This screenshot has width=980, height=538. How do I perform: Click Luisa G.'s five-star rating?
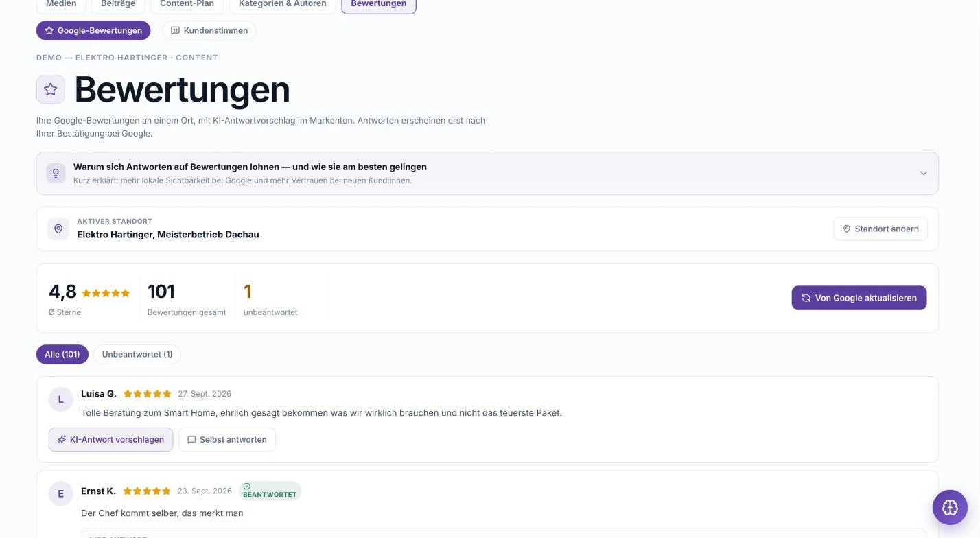pos(148,394)
